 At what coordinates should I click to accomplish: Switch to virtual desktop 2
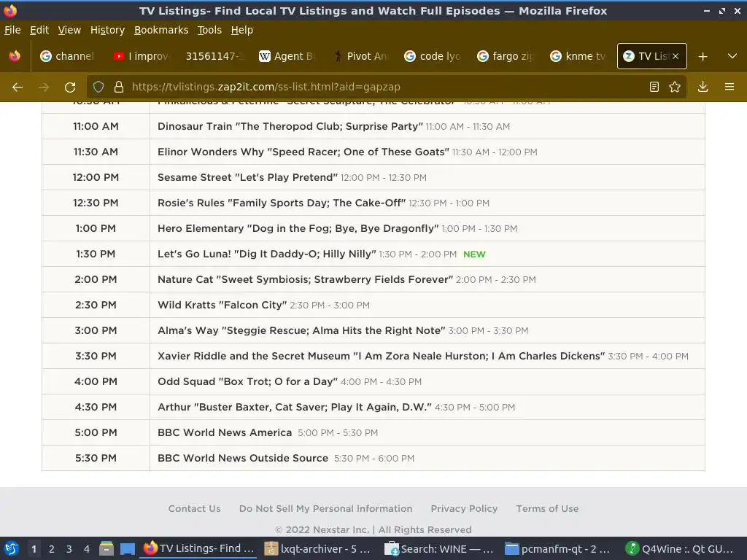point(52,549)
